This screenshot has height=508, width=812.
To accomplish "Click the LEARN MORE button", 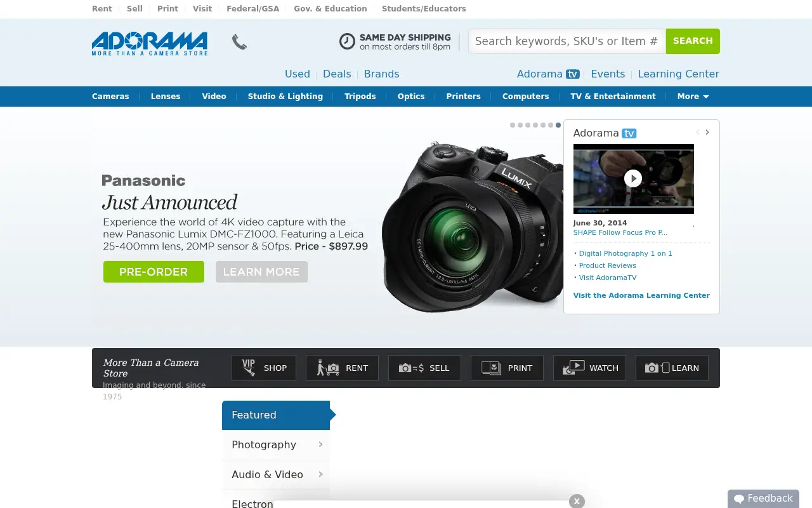I will pos(261,272).
